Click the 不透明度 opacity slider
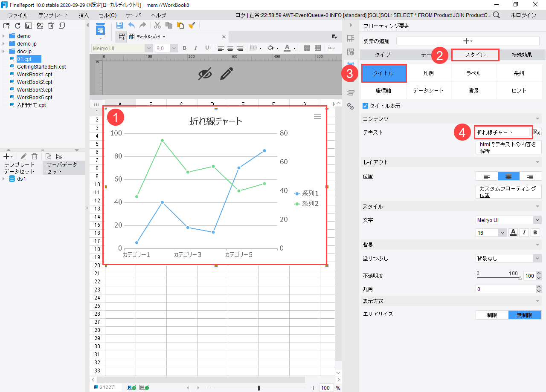Viewport: 546px width, 392px height. [x=499, y=277]
